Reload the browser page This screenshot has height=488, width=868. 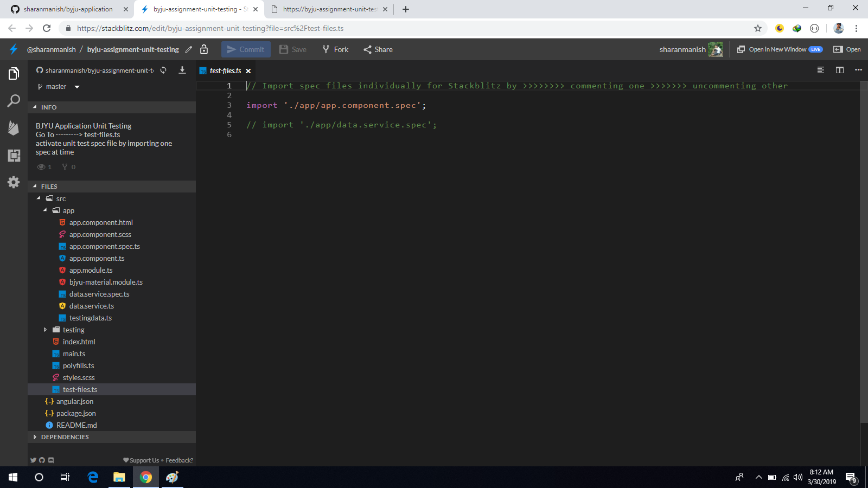coord(47,28)
